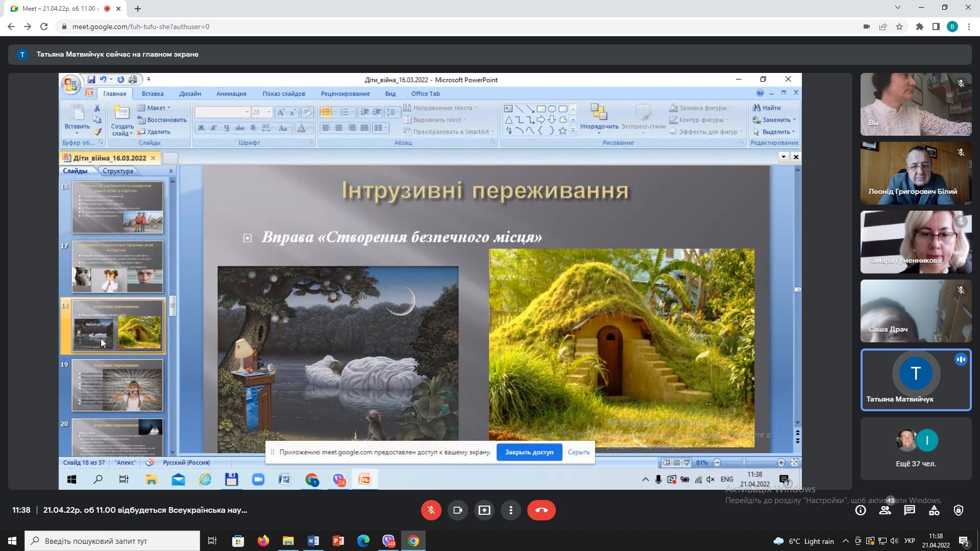This screenshot has height=551, width=980.
Task: Click the Windows taskbar search field
Action: [112, 541]
